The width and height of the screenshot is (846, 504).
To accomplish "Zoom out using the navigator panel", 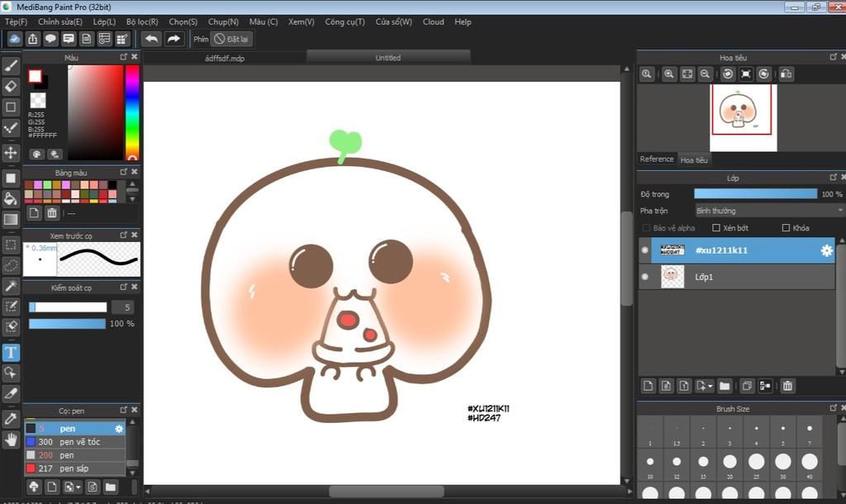I will (705, 74).
